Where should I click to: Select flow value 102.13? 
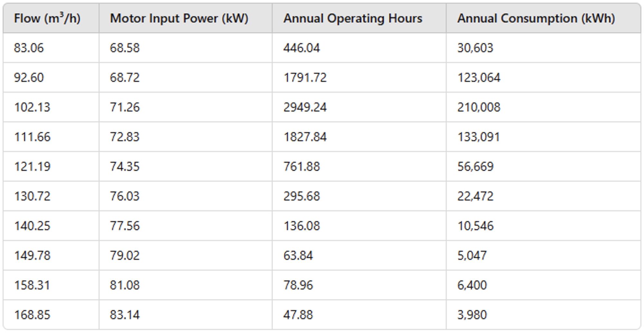32,107
